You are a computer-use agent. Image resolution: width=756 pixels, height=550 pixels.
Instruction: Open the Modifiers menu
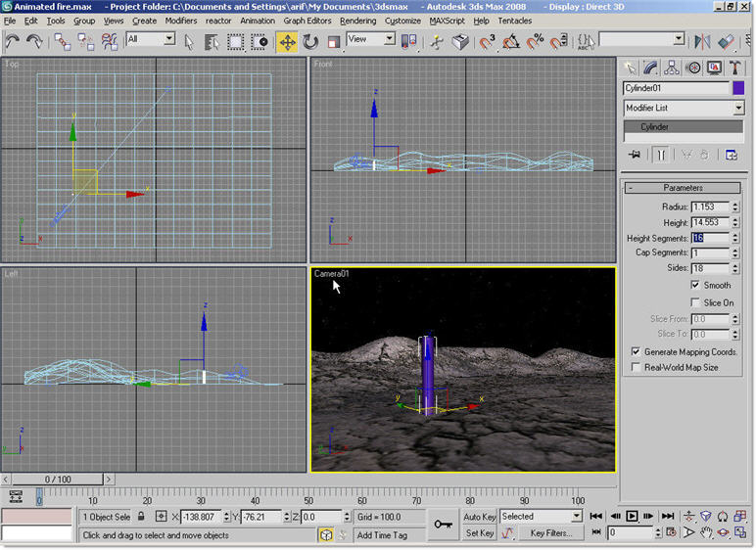coord(180,21)
